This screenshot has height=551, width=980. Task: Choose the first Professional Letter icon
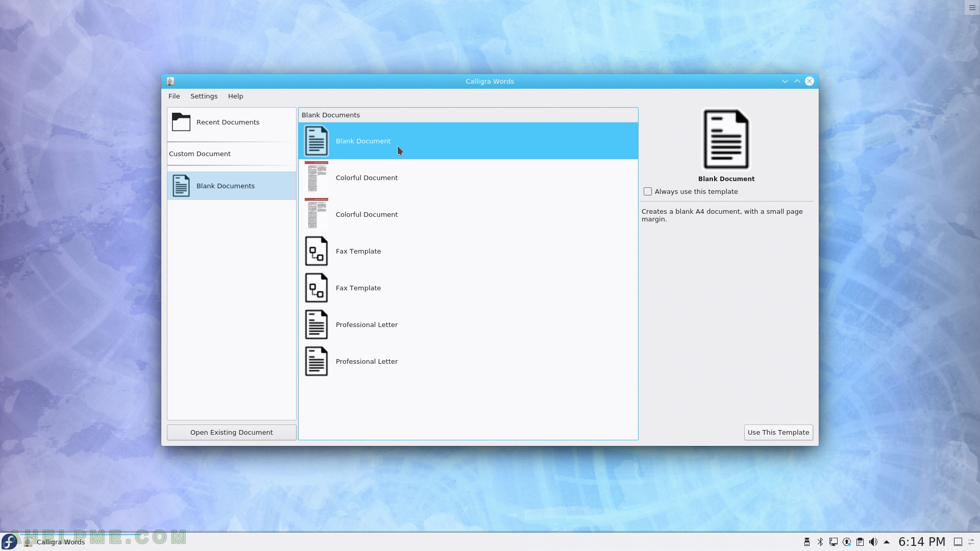pyautogui.click(x=316, y=324)
